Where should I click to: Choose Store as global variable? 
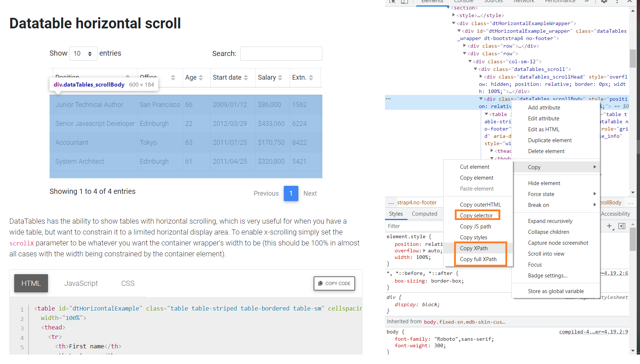point(556,291)
